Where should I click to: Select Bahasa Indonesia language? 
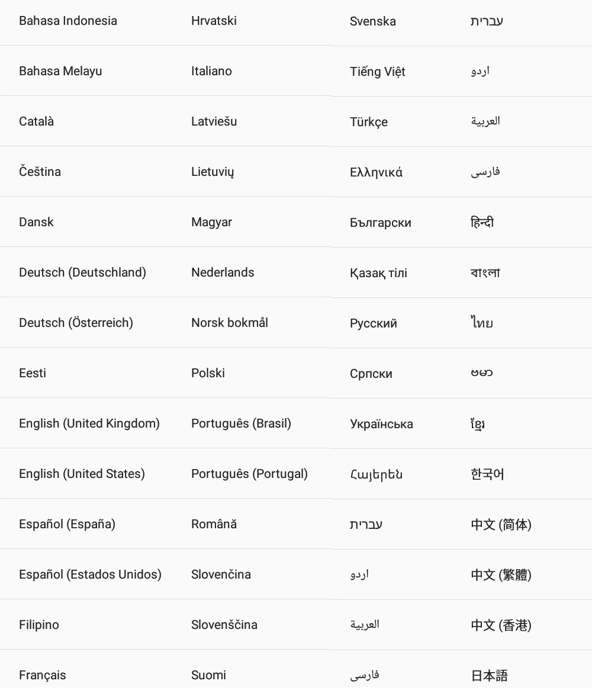tap(68, 21)
